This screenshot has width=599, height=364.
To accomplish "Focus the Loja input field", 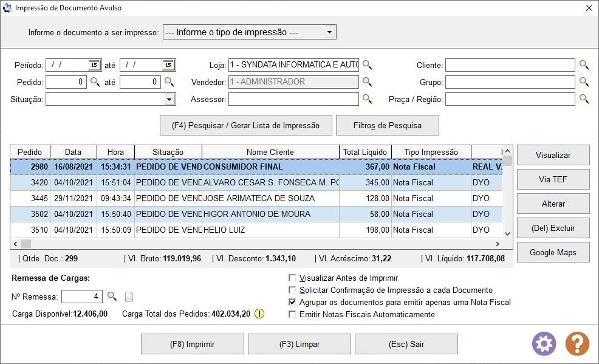I will tap(294, 65).
